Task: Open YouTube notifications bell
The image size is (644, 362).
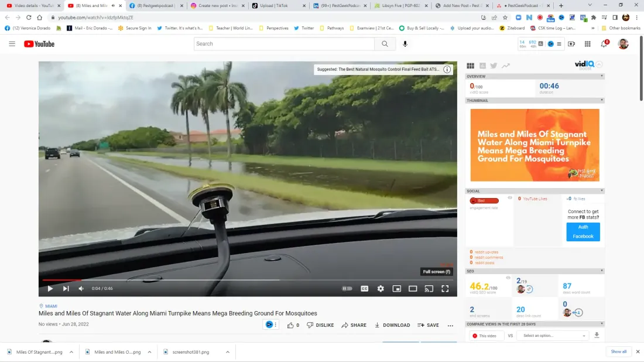Action: coord(604,43)
